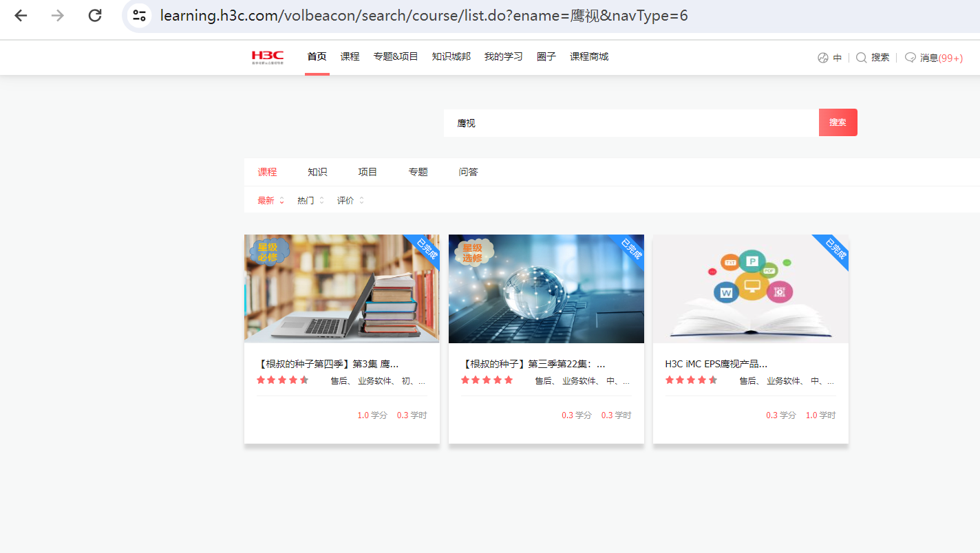
Task: Open course H3C iMC EPS鹰视产品...
Action: pos(716,364)
